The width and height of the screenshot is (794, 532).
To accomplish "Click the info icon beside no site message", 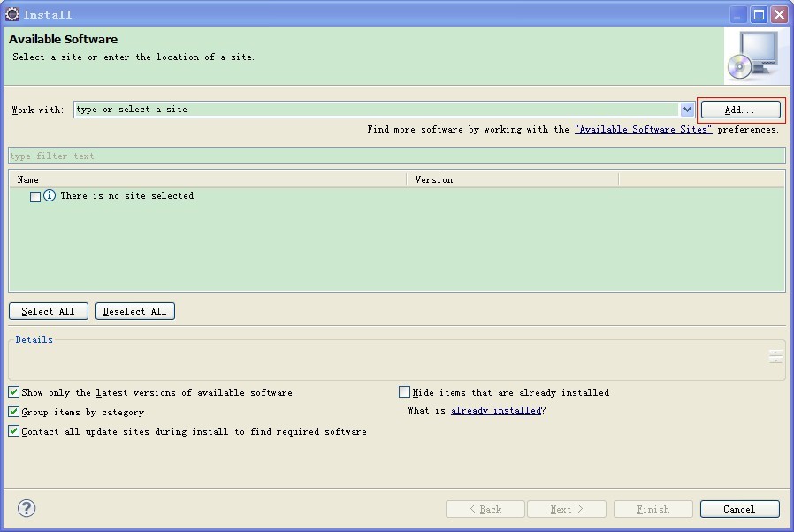I will 50,195.
